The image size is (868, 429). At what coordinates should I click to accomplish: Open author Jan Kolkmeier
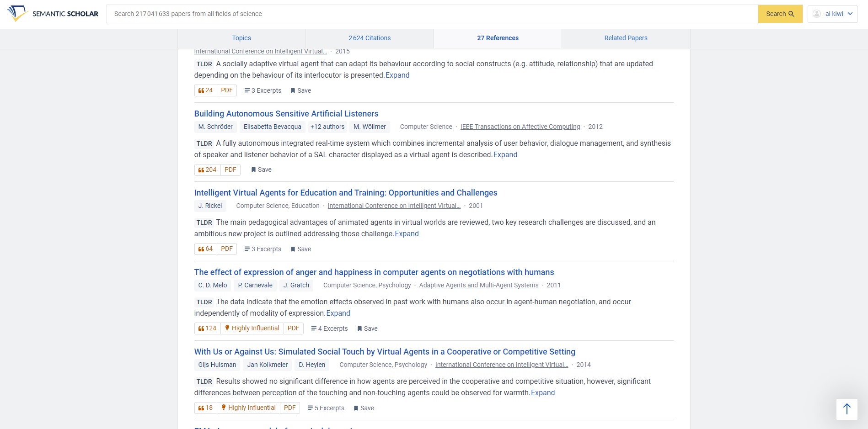click(x=268, y=365)
